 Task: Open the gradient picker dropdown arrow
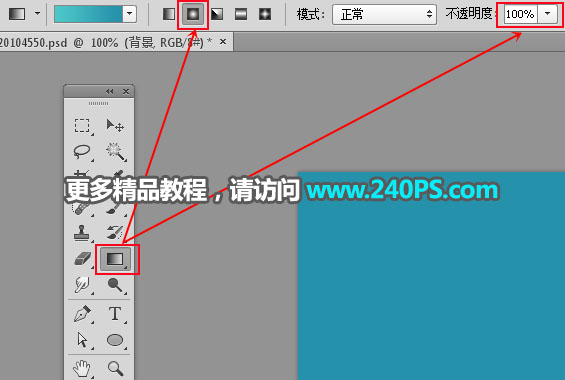pyautogui.click(x=129, y=14)
